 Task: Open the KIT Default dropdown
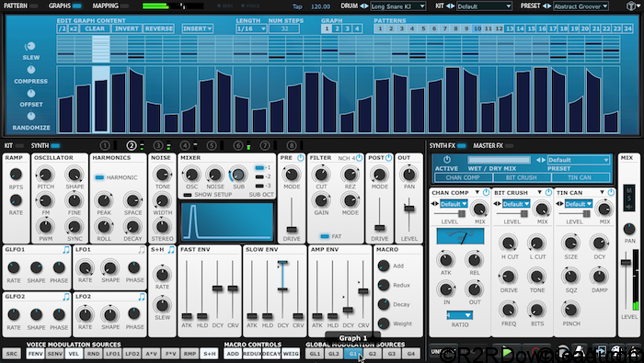[485, 6]
